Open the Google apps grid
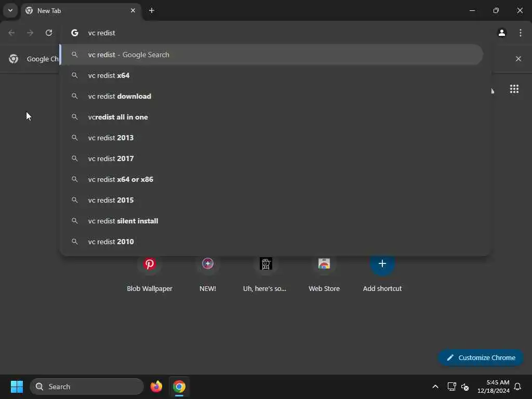This screenshot has height=399, width=532. pyautogui.click(x=514, y=89)
